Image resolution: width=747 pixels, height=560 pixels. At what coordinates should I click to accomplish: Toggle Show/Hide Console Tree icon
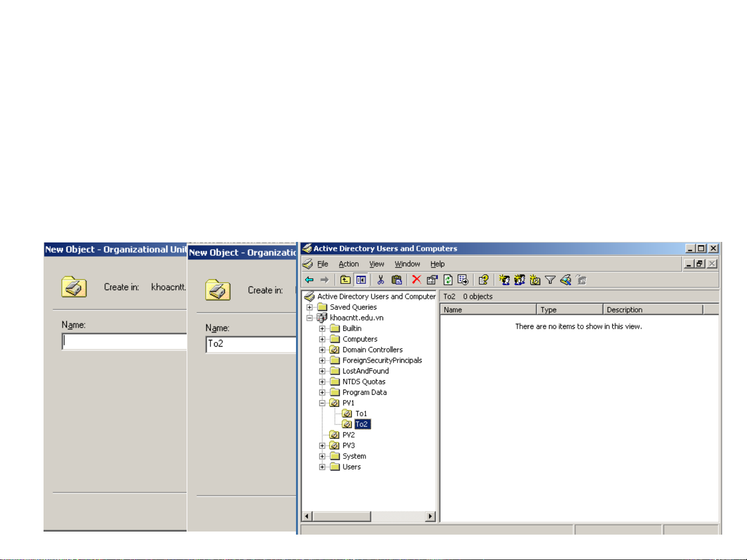click(361, 280)
